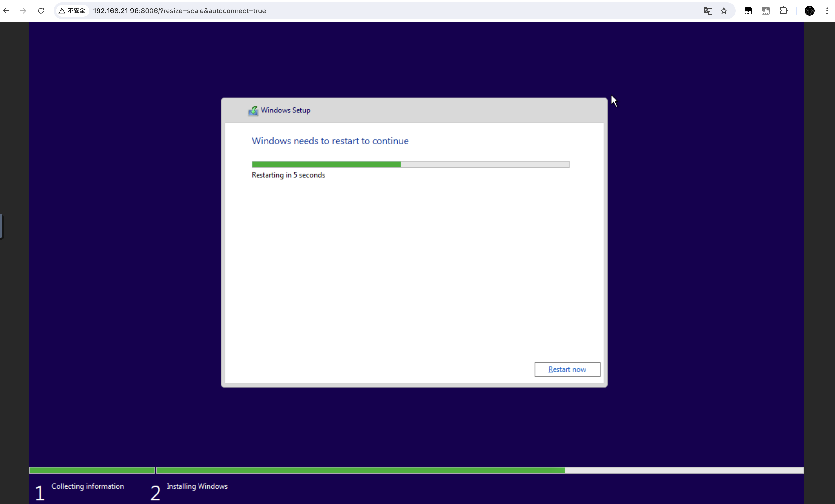
Task: Click the bottom installation progress bar
Action: coord(479,470)
